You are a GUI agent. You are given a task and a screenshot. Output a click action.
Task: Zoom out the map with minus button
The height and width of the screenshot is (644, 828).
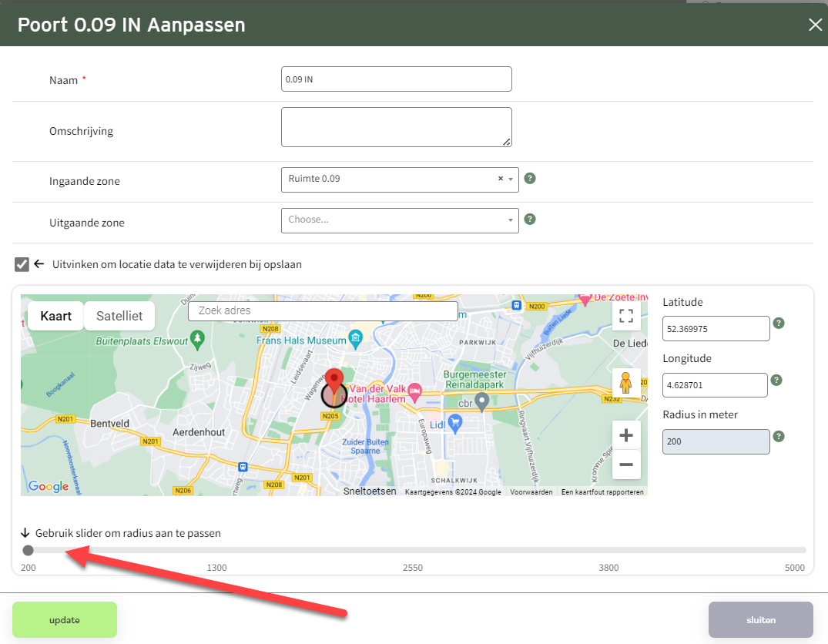[626, 465]
